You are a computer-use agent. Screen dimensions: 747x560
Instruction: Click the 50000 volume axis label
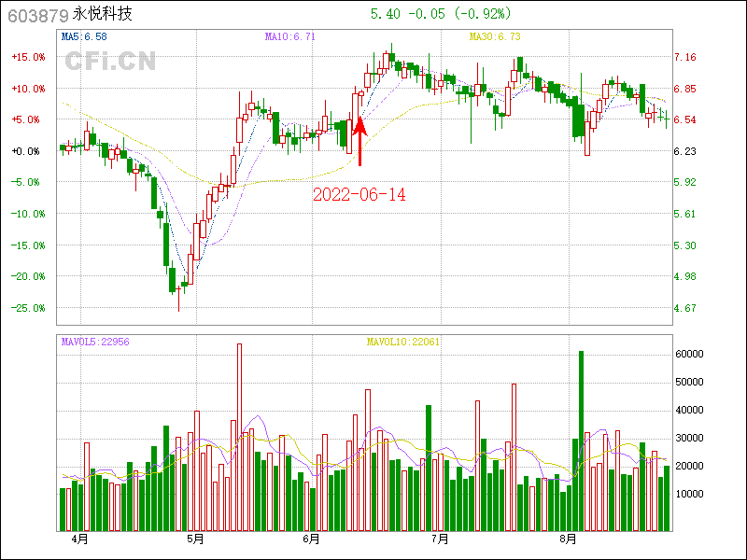tap(689, 383)
